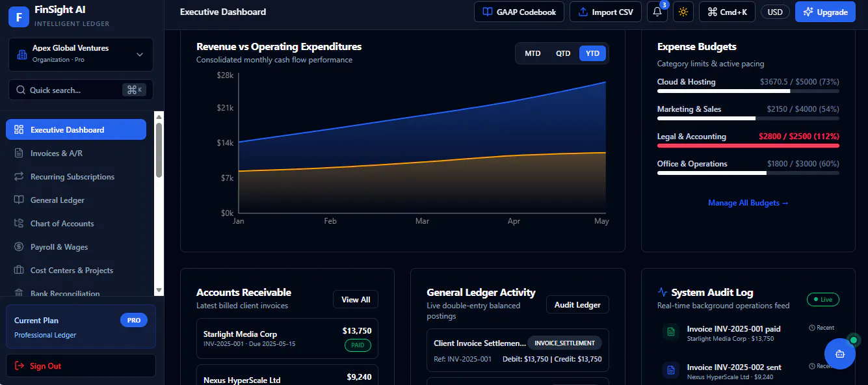Screen dimensions: 868x385
Task: Click the Recurring Subscriptions sidebar icon
Action: (x=19, y=177)
